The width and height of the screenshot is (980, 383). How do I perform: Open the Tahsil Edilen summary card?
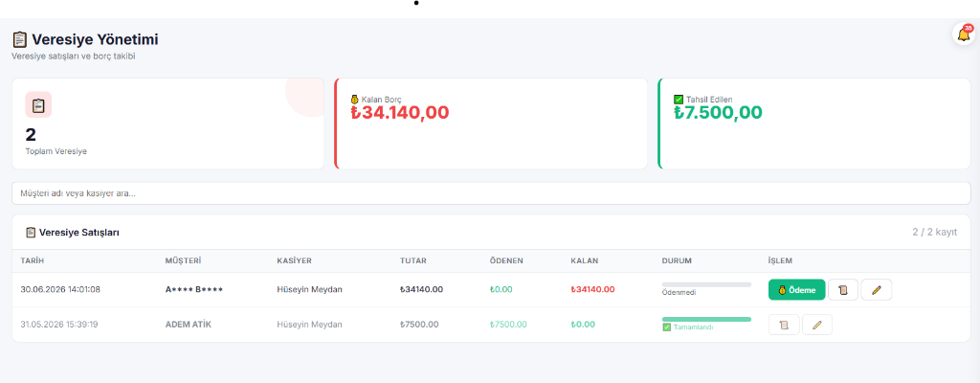(813, 124)
